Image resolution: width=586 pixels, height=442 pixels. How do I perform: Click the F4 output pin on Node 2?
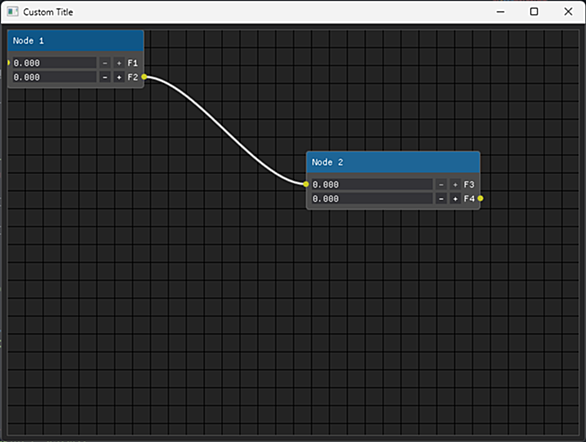[x=480, y=198]
